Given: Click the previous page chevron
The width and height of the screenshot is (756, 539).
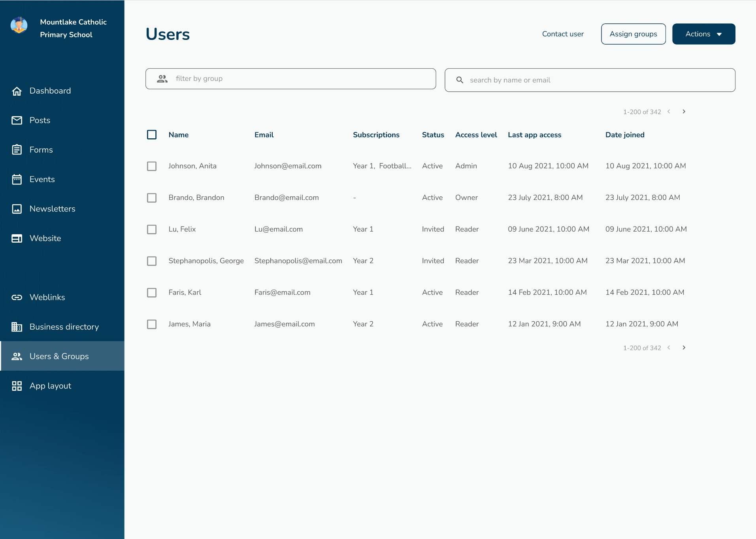Looking at the screenshot, I should pyautogui.click(x=669, y=112).
